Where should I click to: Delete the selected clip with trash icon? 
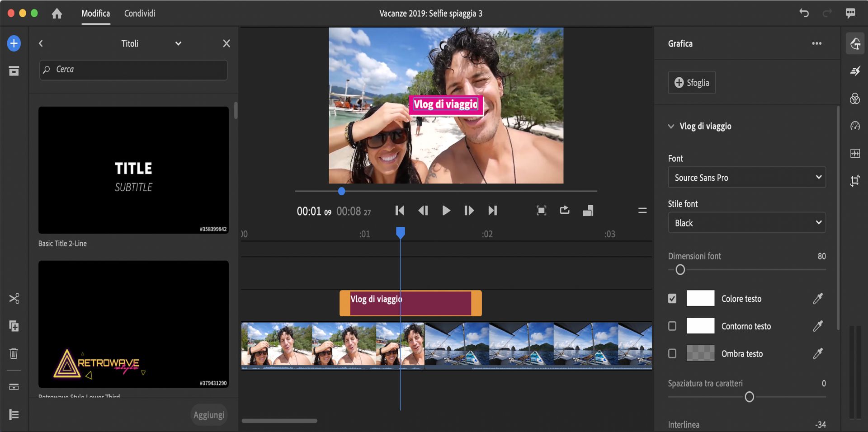14,353
